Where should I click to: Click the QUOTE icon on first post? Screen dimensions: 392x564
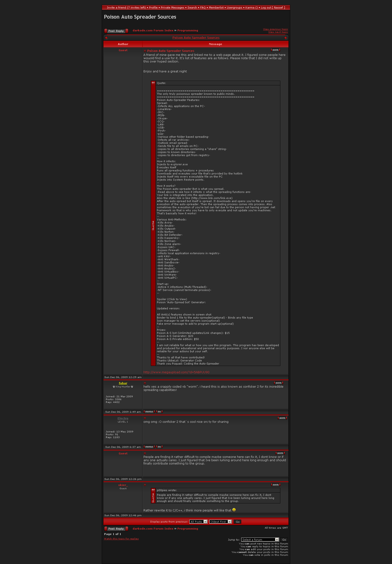(275, 50)
